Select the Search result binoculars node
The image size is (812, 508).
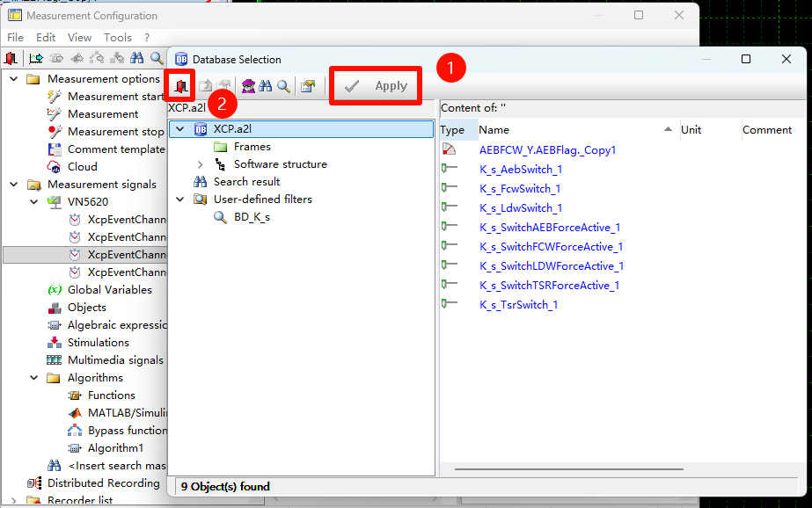[246, 182]
